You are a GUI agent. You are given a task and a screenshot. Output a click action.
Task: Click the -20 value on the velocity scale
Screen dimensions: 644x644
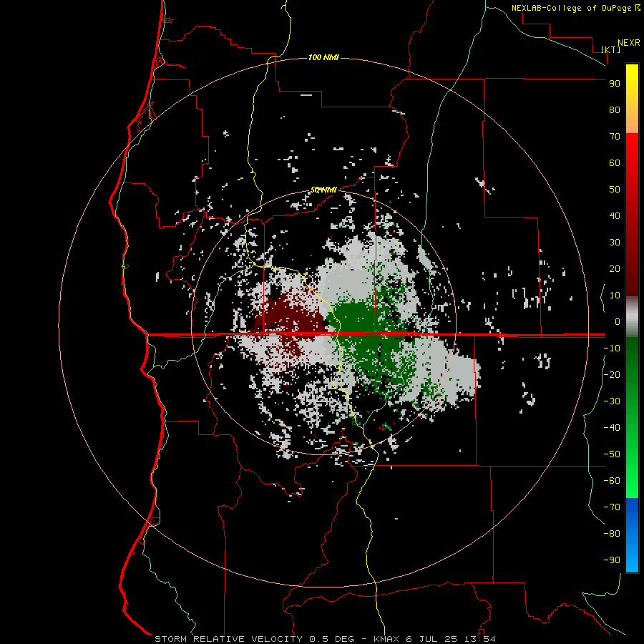coord(612,374)
